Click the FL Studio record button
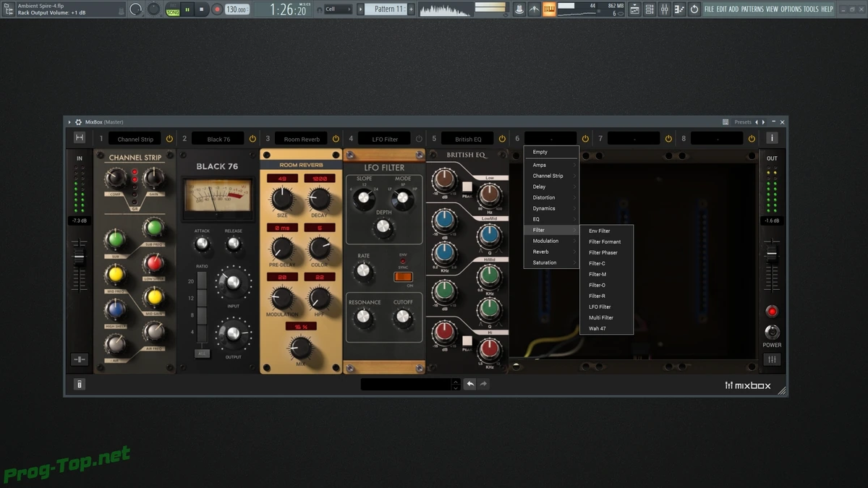 (x=217, y=9)
